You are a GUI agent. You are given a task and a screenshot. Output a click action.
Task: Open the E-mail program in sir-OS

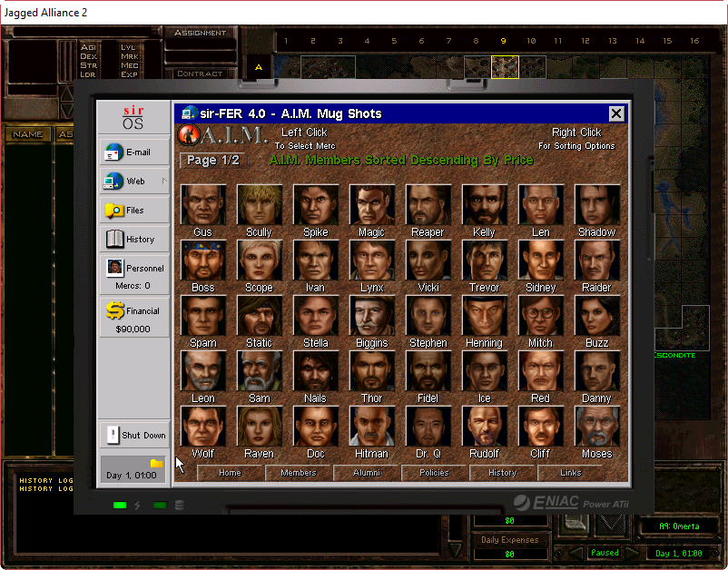click(134, 152)
